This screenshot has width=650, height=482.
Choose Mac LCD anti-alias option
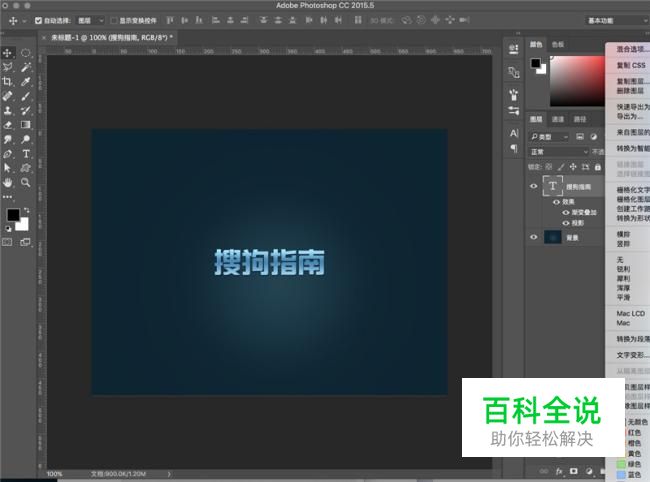point(631,313)
